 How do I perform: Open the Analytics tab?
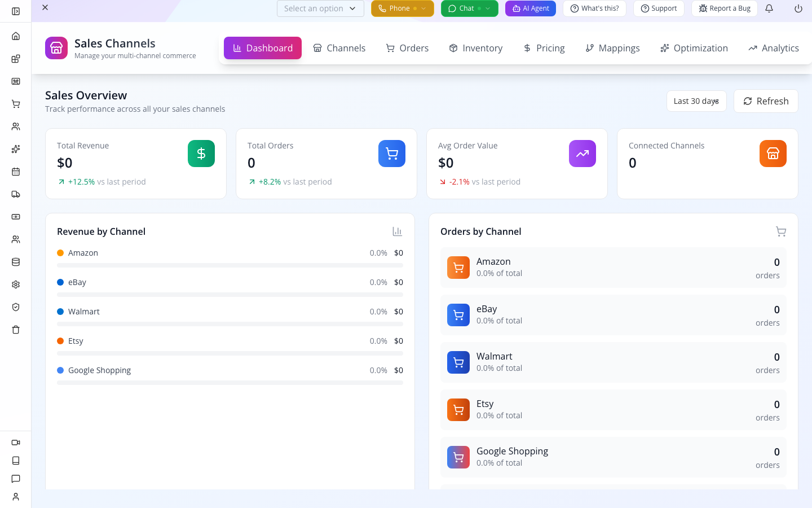click(774, 48)
